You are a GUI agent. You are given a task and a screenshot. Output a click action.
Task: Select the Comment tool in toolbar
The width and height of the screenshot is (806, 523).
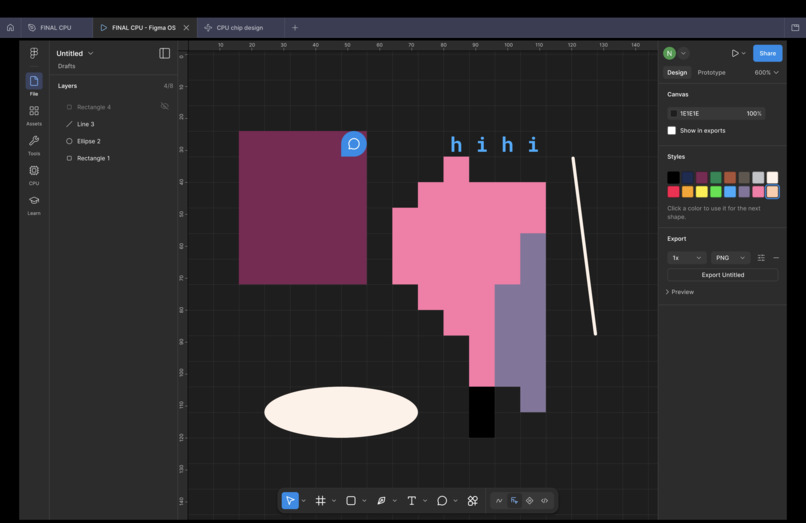coord(442,500)
